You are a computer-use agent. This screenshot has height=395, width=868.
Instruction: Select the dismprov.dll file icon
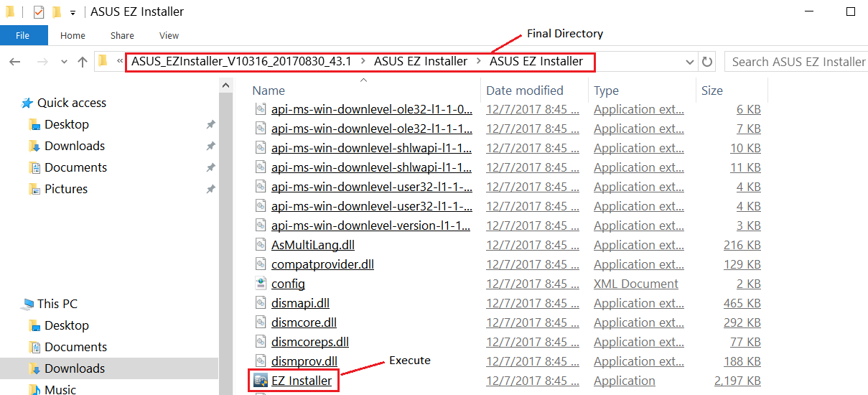pyautogui.click(x=261, y=361)
